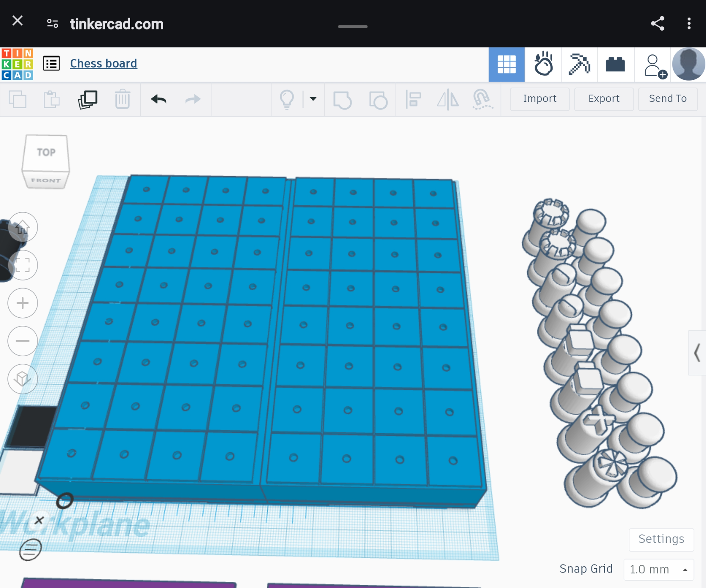Expand the show all dropdown arrow
Viewport: 706px width, 588px height.
click(313, 99)
